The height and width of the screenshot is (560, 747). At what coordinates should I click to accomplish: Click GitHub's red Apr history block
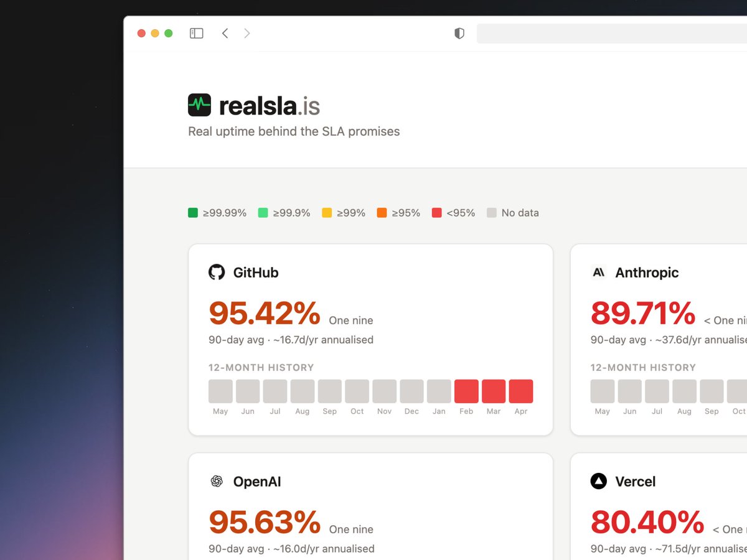coord(521,391)
